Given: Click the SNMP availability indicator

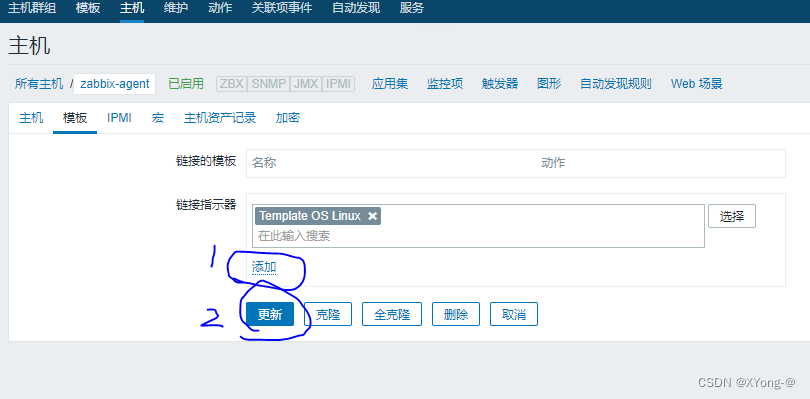Looking at the screenshot, I should pyautogui.click(x=269, y=84).
